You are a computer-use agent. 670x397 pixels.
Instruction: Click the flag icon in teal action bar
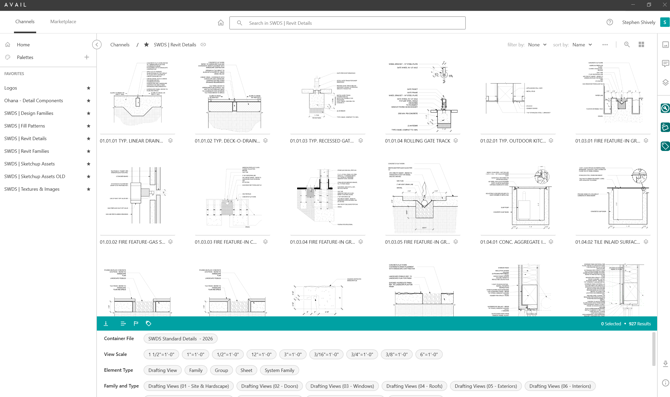tap(136, 323)
